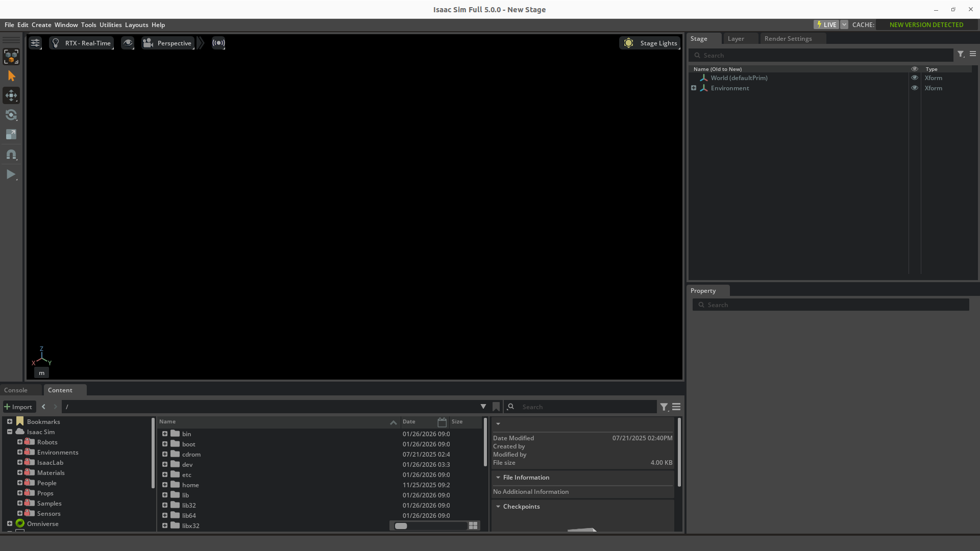Click the Stage filter funnel icon
Screen dimensions: 980x551
(961, 54)
